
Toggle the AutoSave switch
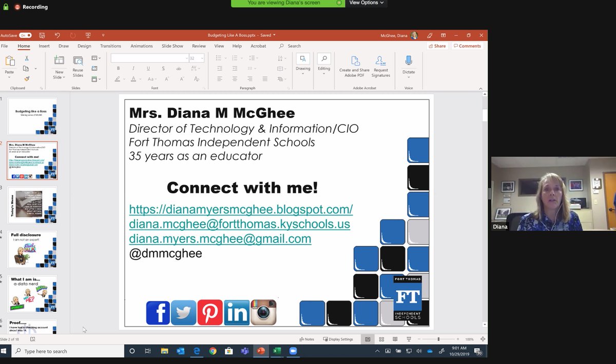25,35
